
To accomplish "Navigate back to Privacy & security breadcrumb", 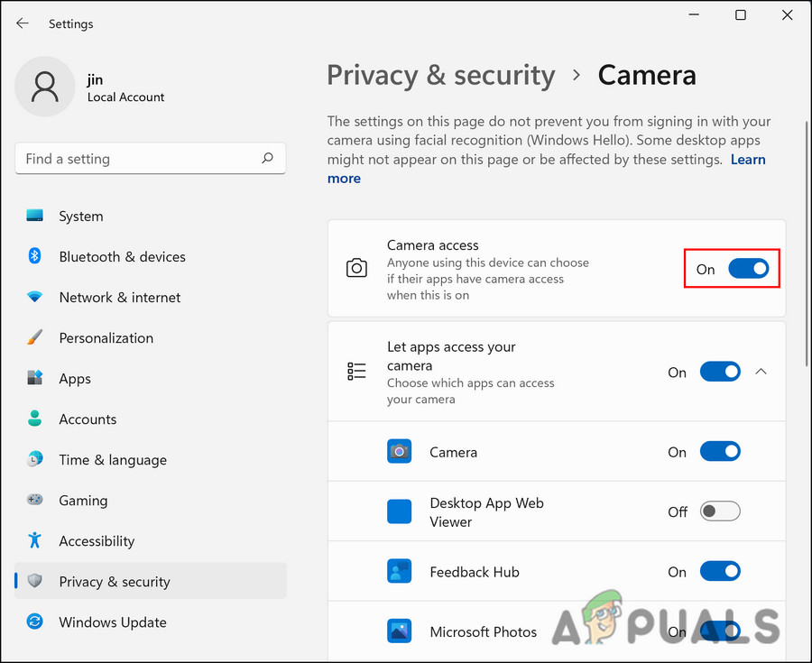I will pyautogui.click(x=440, y=76).
